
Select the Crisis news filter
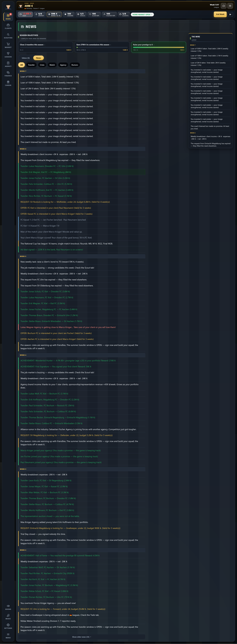[42, 65]
